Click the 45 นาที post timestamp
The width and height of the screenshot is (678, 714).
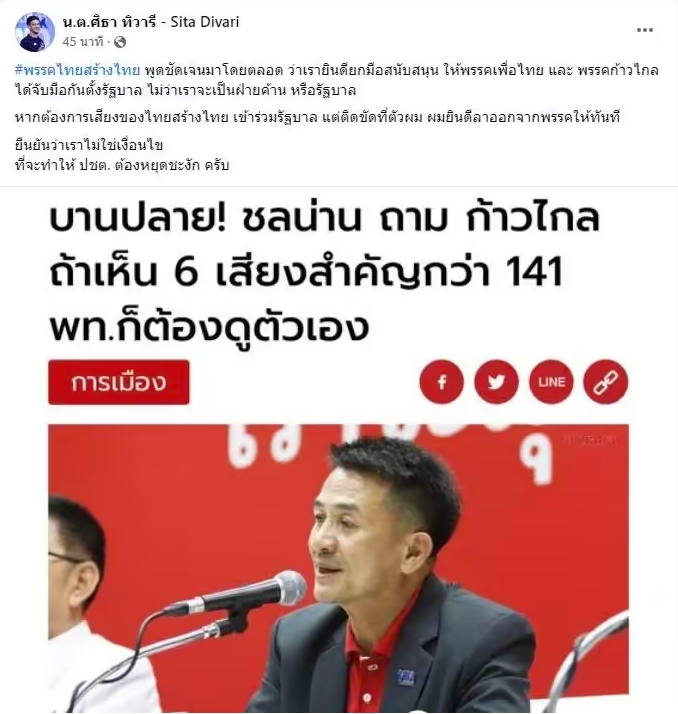coord(83,42)
